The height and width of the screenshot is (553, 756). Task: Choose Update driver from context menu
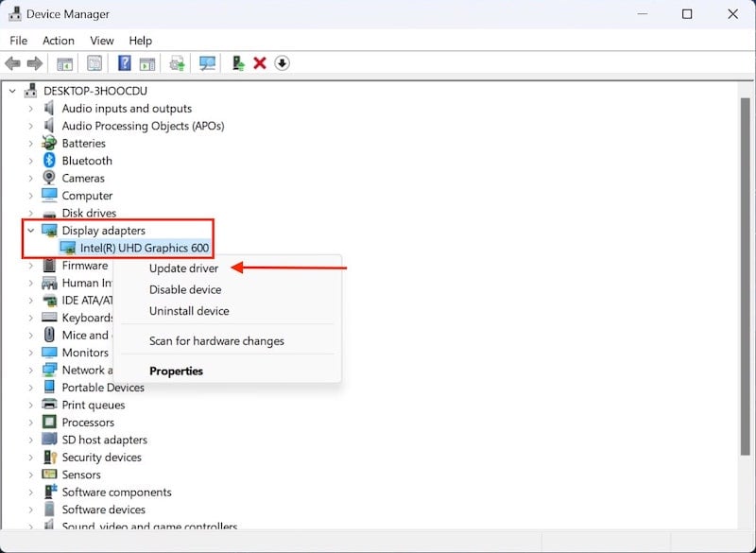pyautogui.click(x=183, y=268)
